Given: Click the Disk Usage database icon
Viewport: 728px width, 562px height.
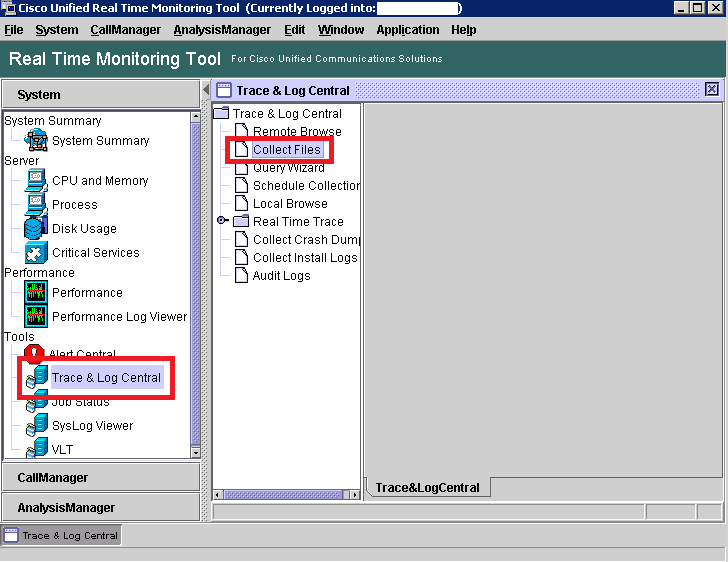Looking at the screenshot, I should coord(36,229).
